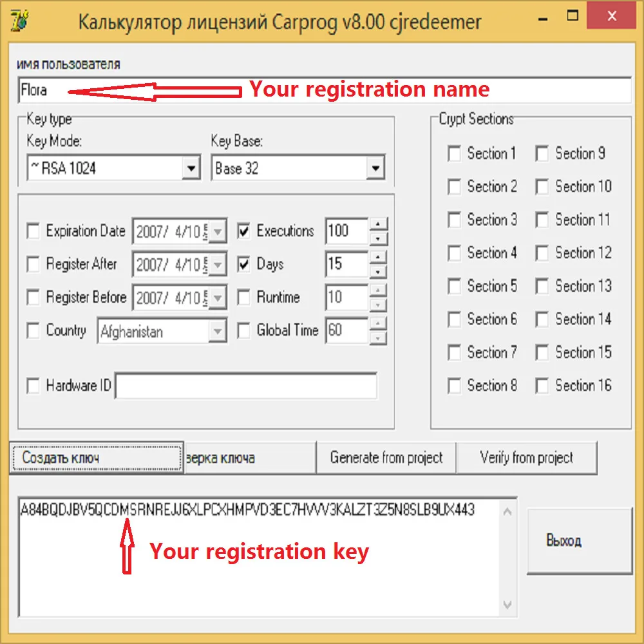Click the Executions value field showing 100
Screen dimensions: 644x644
(x=348, y=231)
